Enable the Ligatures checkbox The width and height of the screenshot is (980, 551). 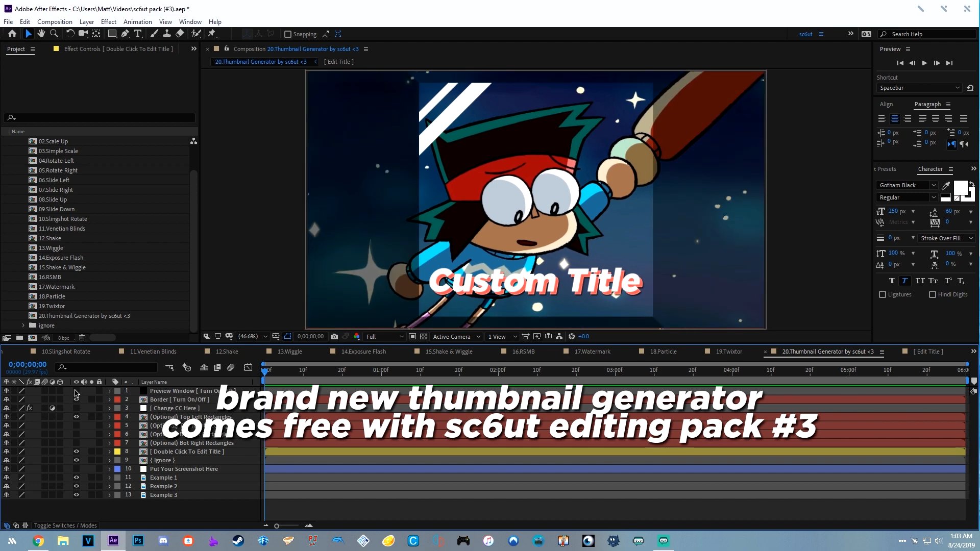point(883,294)
